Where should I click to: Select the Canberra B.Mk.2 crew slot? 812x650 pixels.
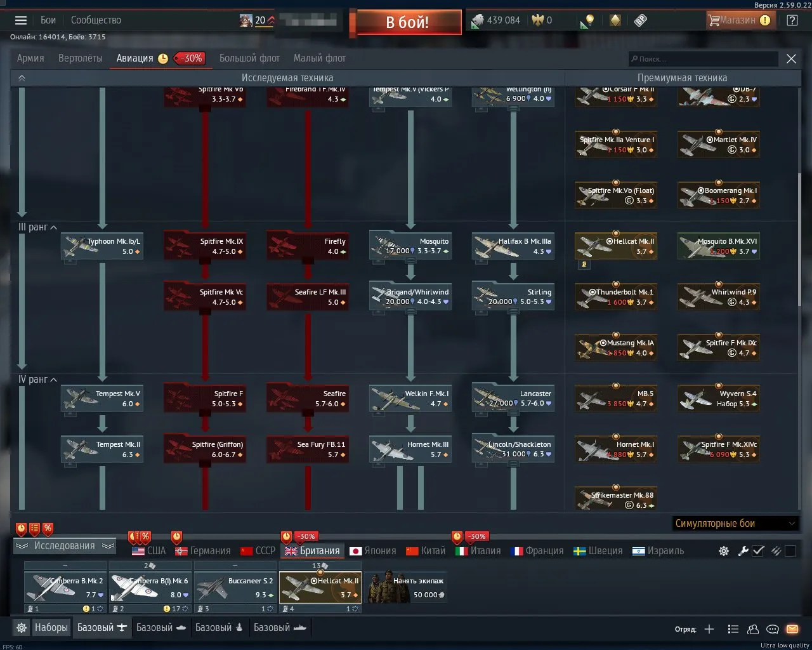click(65, 587)
